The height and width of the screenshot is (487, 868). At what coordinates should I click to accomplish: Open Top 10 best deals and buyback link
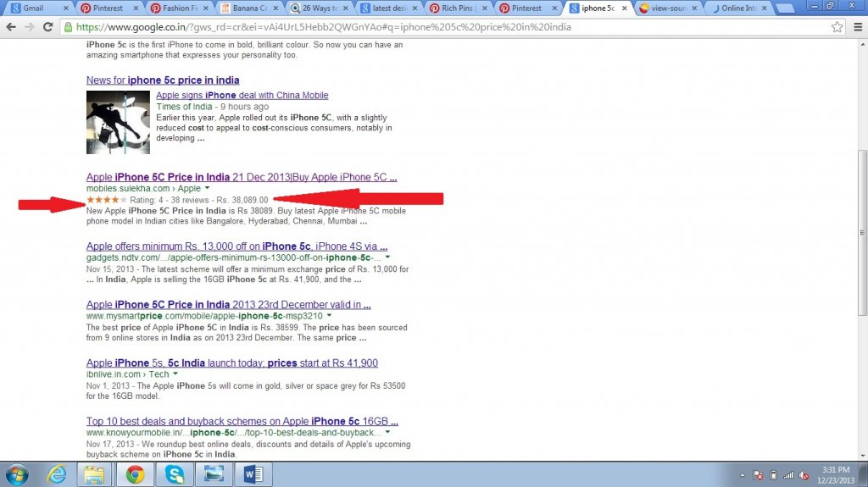[242, 421]
